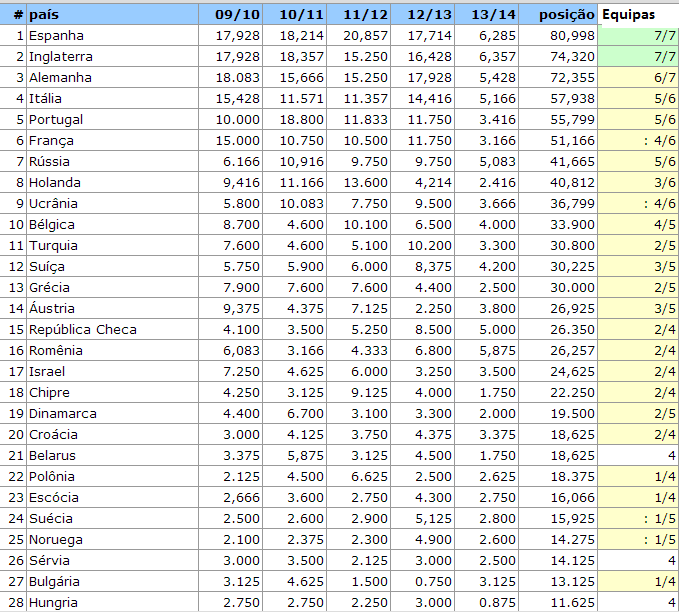679x612 pixels.
Task: Select the country cell 'Noruega'
Action: coord(112,540)
